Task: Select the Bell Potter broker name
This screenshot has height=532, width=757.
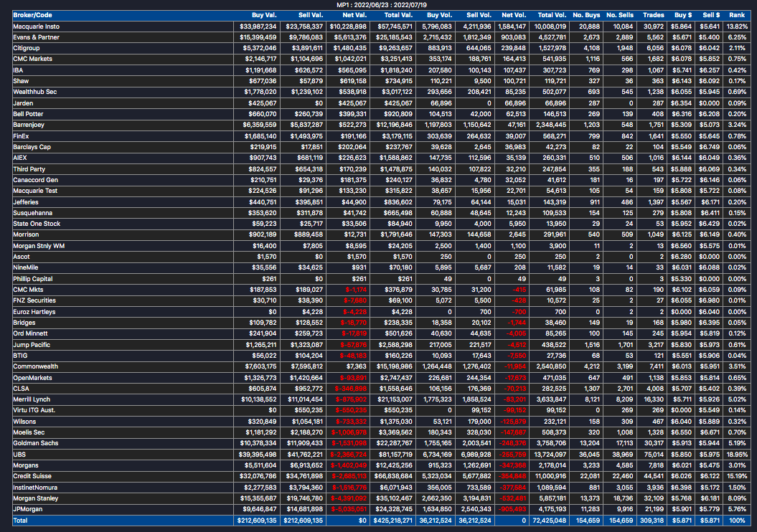Action: (28, 114)
